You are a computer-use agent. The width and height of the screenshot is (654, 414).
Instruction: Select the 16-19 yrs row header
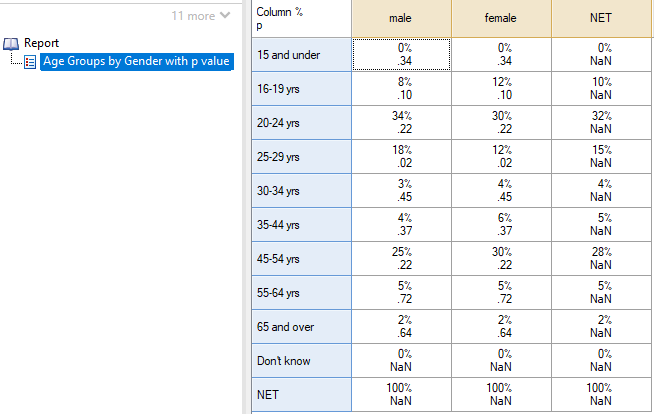click(302, 89)
